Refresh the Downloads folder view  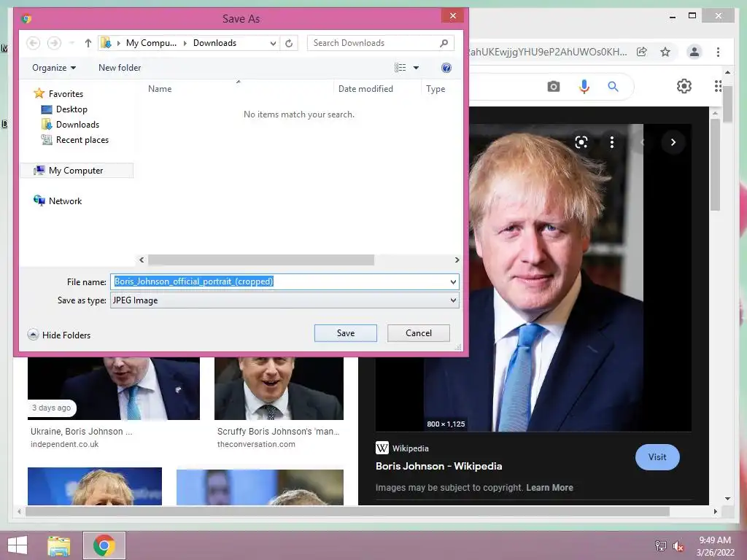pyautogui.click(x=289, y=43)
